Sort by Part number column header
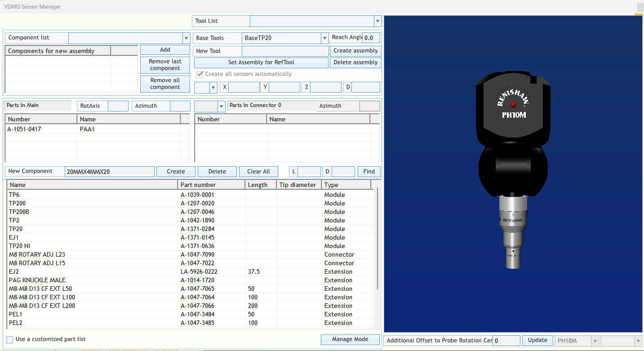644x351 pixels. point(212,185)
